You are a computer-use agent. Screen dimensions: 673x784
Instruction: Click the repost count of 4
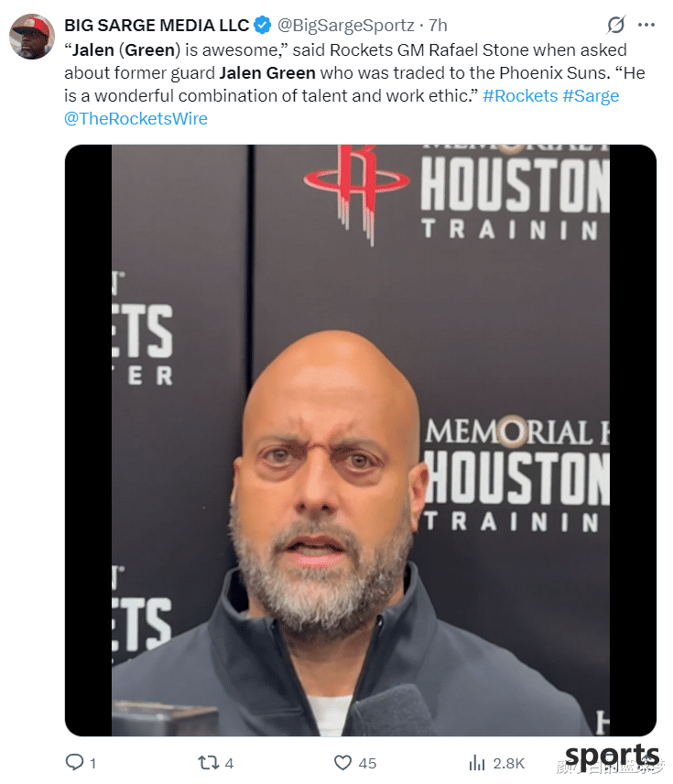229,764
